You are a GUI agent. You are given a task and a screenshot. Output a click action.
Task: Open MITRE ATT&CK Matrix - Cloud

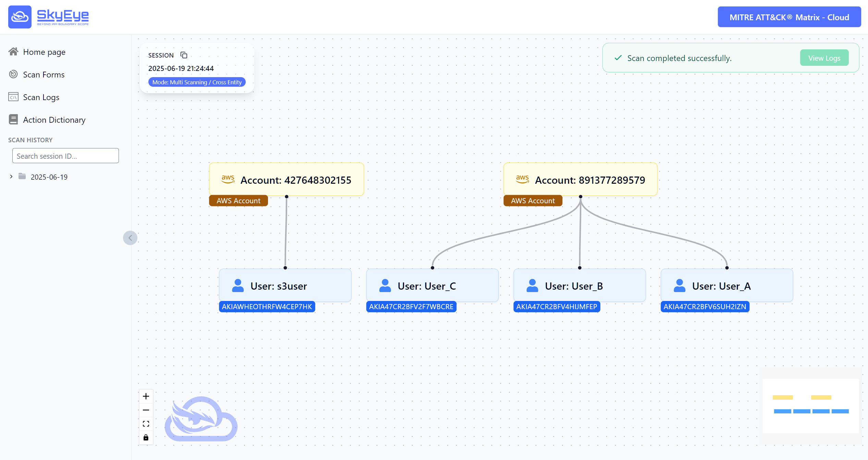[x=789, y=17]
